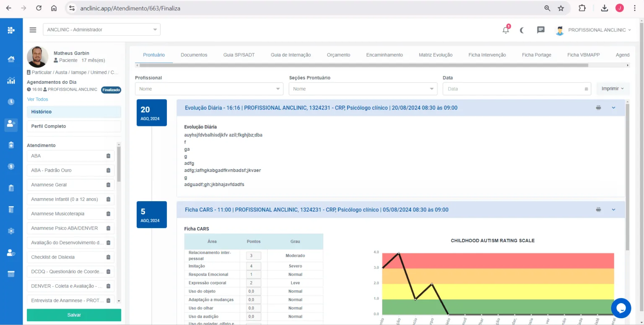Open the Matriz Evolução tab

pyautogui.click(x=436, y=55)
